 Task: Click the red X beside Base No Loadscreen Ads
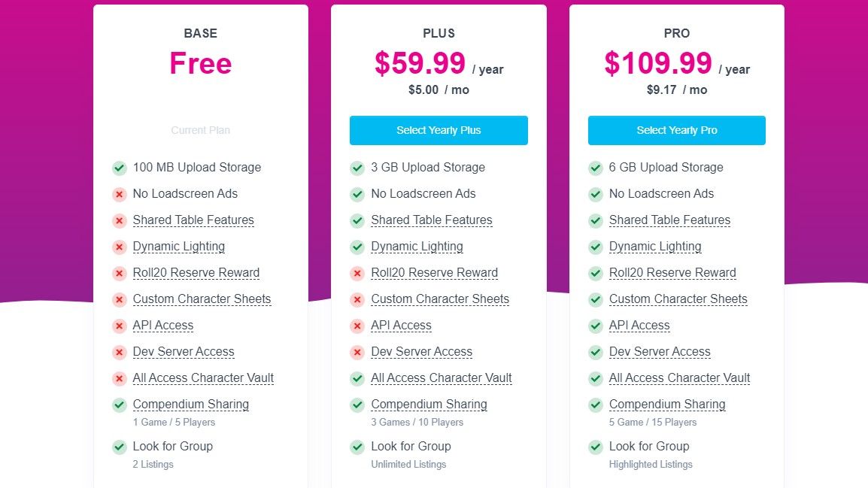(119, 194)
